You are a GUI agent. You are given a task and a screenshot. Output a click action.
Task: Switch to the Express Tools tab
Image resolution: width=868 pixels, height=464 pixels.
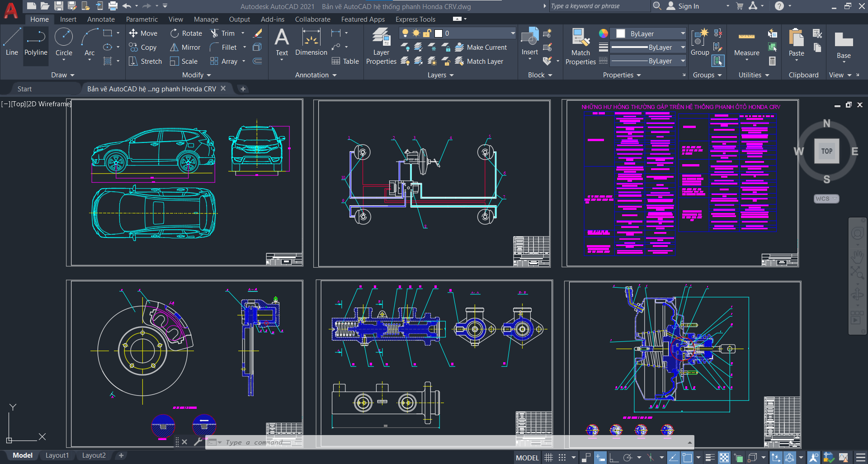(x=415, y=19)
